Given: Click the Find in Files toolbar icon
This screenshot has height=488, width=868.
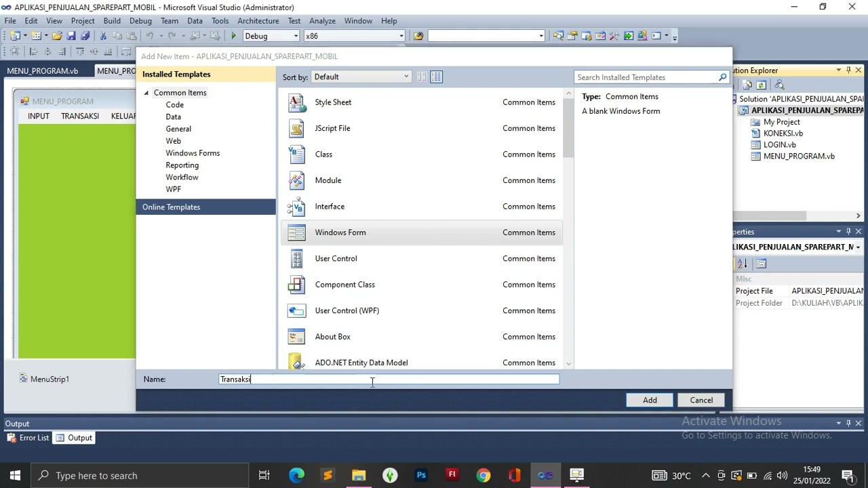Looking at the screenshot, I should (418, 36).
